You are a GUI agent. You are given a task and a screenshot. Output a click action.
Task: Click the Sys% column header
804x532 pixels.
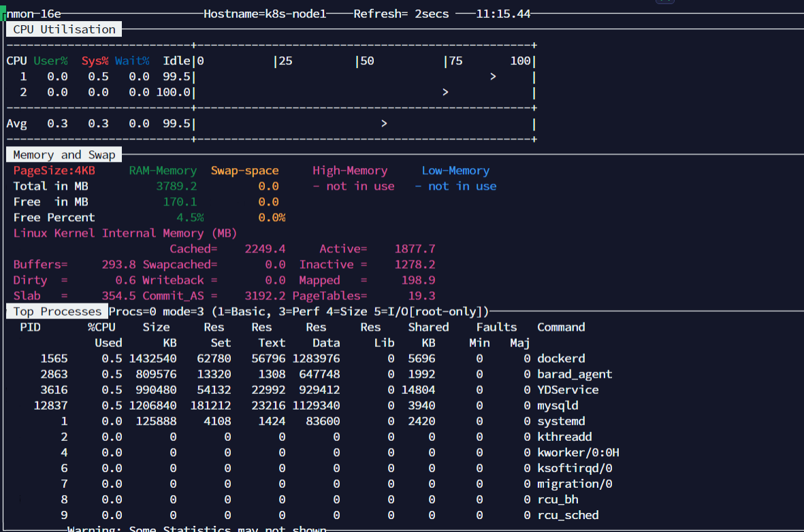tap(95, 61)
